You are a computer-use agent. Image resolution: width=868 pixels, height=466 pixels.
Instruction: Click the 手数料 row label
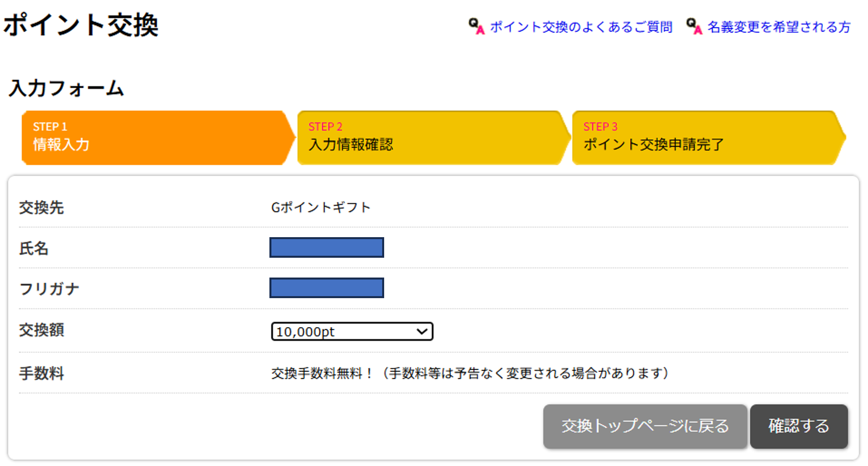(42, 373)
